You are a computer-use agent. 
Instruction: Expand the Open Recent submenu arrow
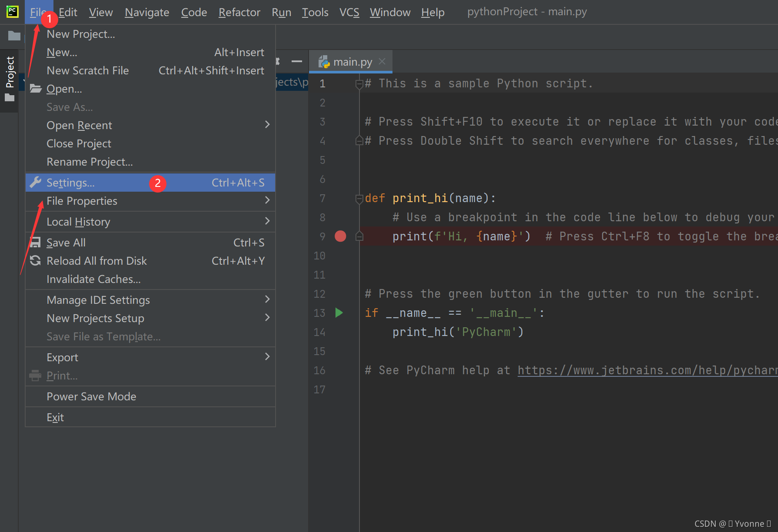tap(267, 125)
